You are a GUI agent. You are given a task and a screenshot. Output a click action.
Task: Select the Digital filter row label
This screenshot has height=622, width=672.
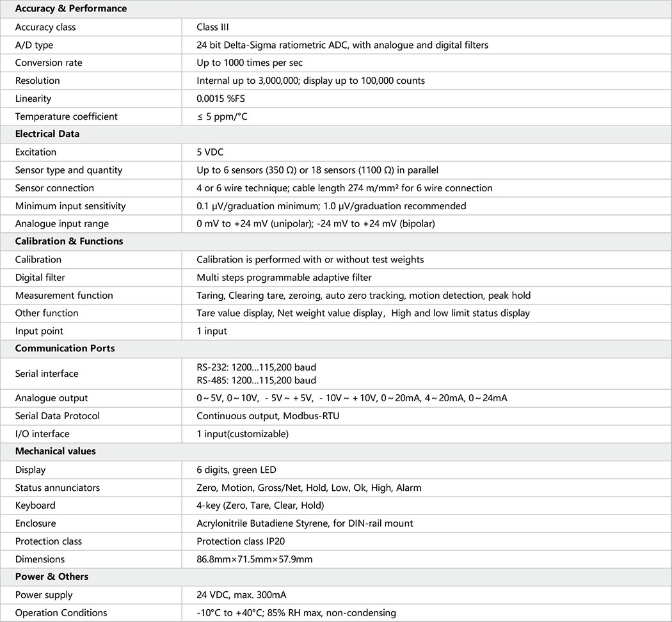tap(40, 278)
